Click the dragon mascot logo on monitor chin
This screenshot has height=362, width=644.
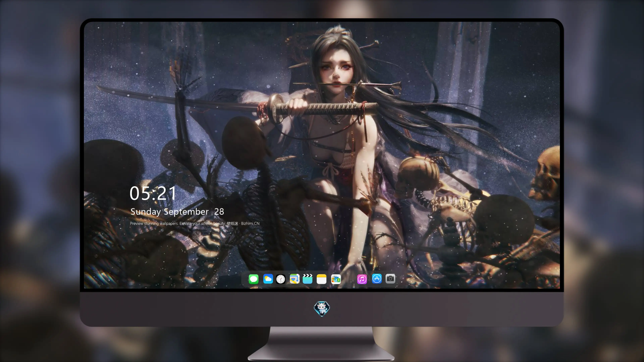pyautogui.click(x=322, y=309)
